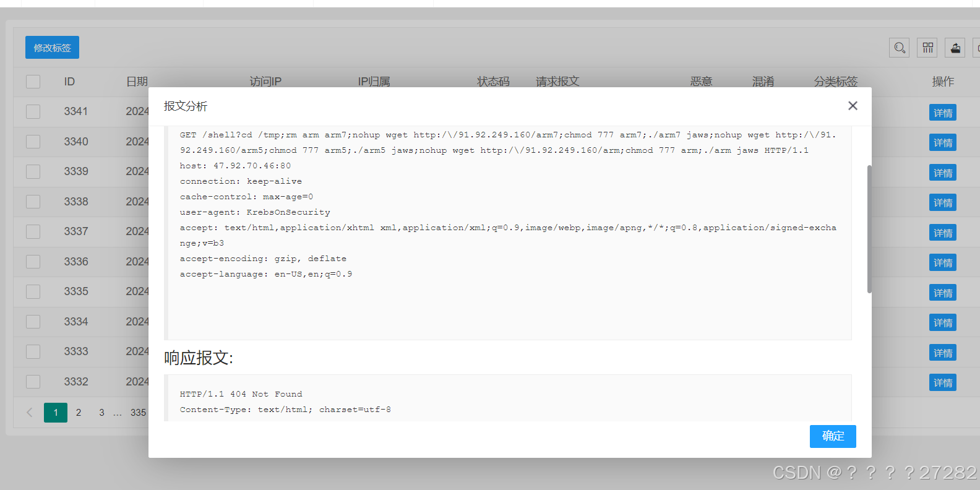Open the column grid display icon
980x490 pixels.
(927, 48)
